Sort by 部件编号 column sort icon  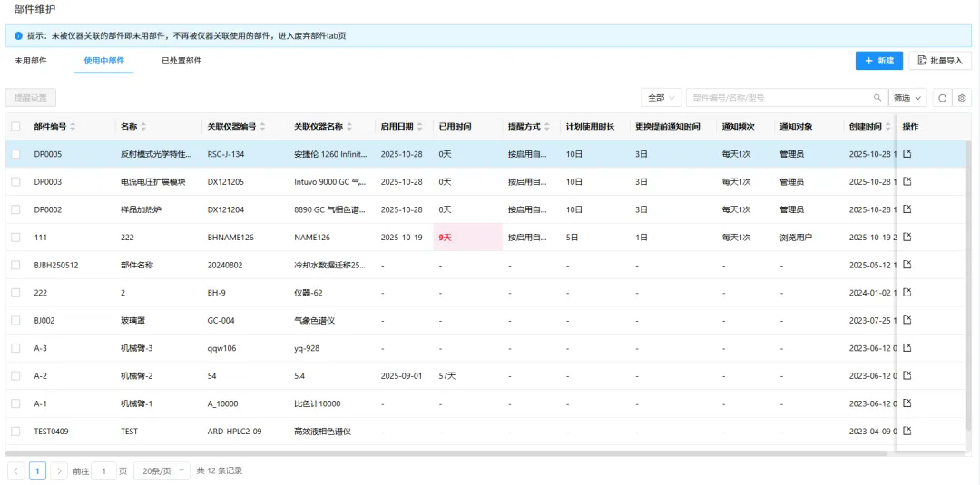[x=73, y=126]
